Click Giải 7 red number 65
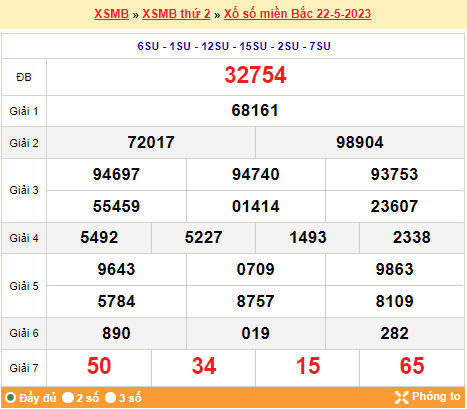The image size is (467, 409). pos(412,366)
